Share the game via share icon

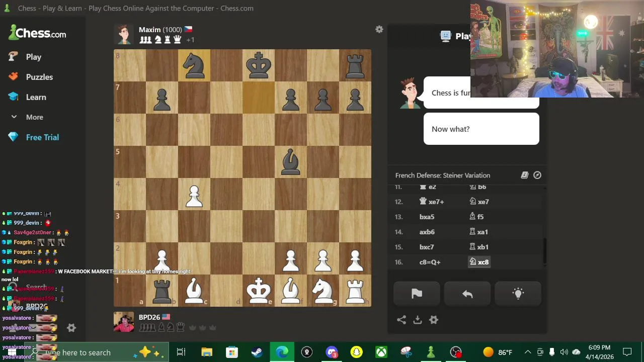tap(401, 320)
